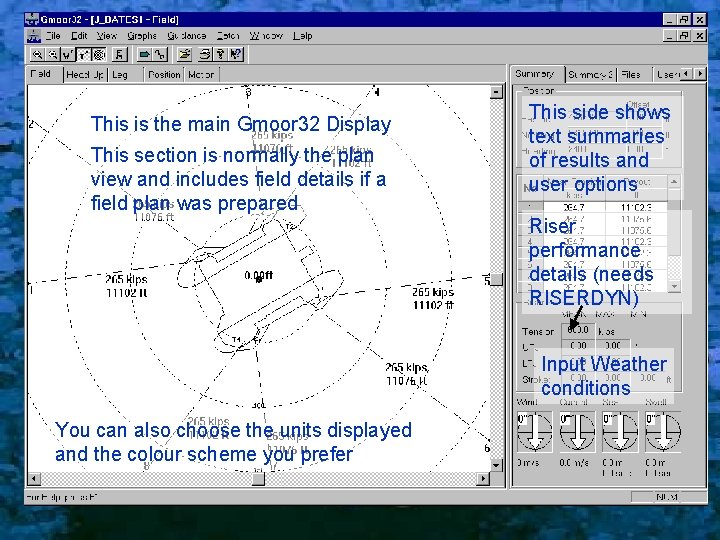Click the Swell direction dial
Screen dimensions: 720x540
click(x=663, y=431)
